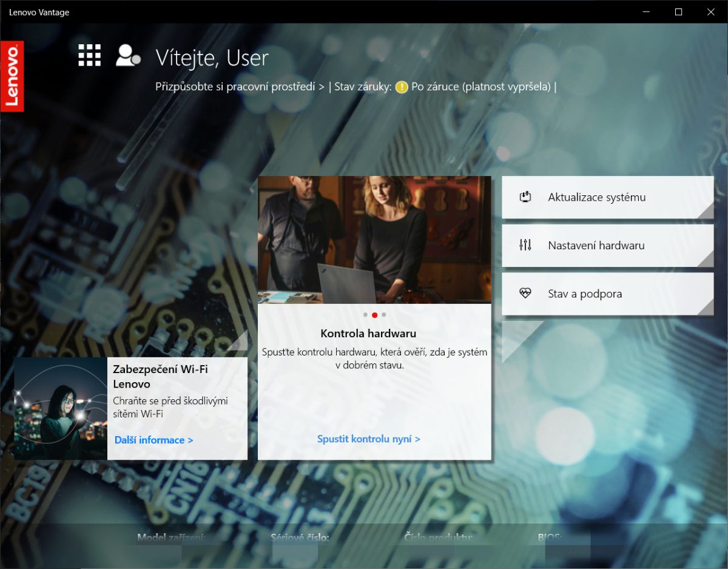The width and height of the screenshot is (728, 569).
Task: Click the hardware check carousel photo
Action: click(374, 240)
